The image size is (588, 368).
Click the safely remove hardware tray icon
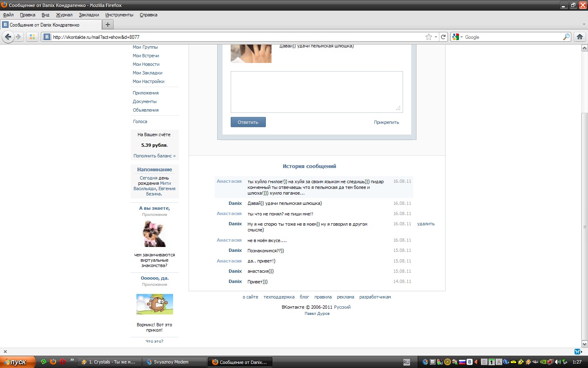[565, 362]
